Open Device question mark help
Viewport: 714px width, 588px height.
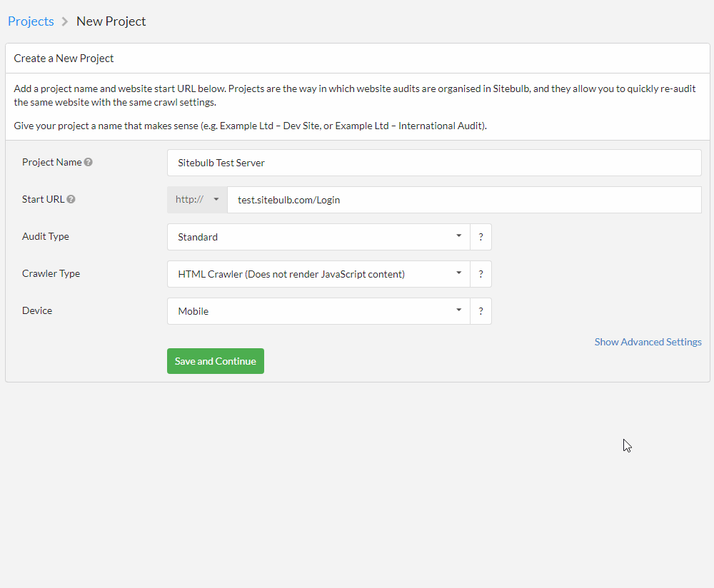tap(481, 311)
